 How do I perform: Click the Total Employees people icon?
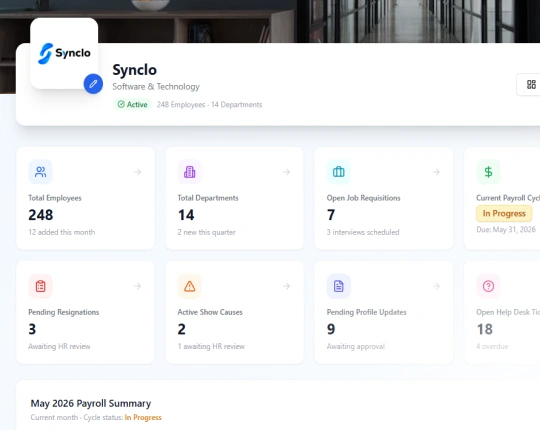[41, 172]
